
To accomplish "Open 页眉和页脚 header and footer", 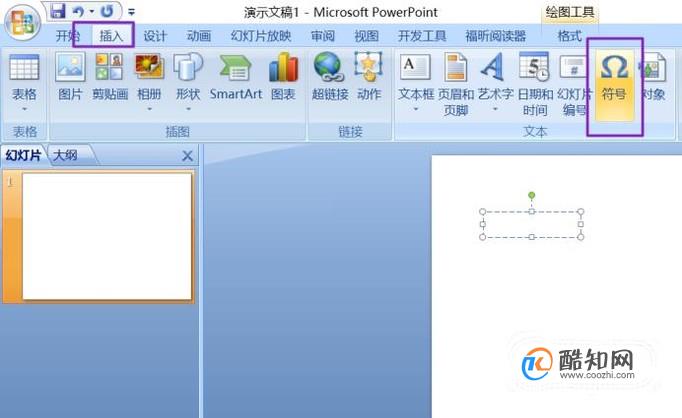I will [455, 84].
